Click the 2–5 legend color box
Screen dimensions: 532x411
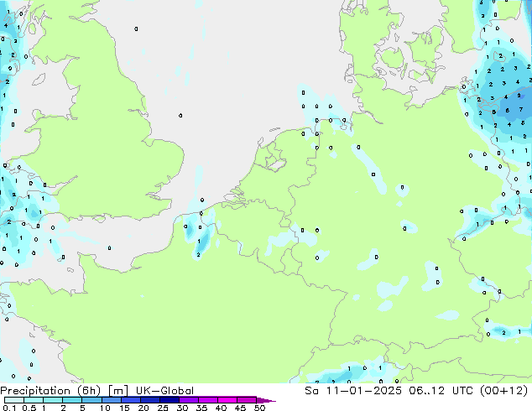(x=72, y=400)
